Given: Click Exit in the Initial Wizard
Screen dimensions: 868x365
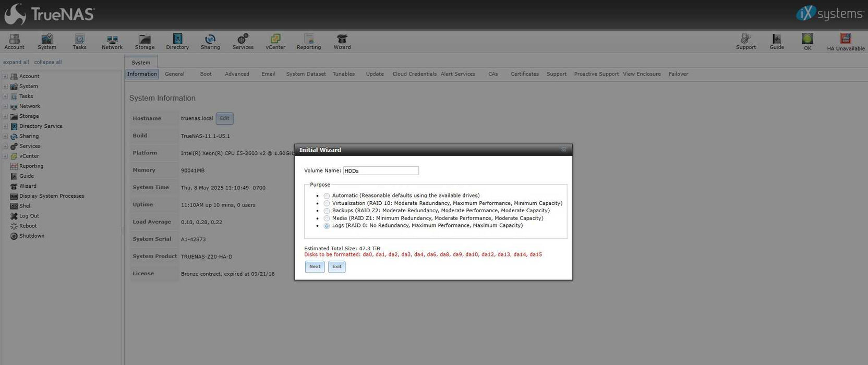Looking at the screenshot, I should (337, 267).
